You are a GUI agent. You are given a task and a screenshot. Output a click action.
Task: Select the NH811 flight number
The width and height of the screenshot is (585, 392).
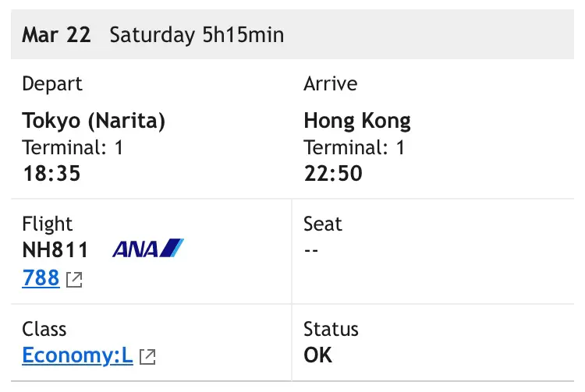(55, 249)
